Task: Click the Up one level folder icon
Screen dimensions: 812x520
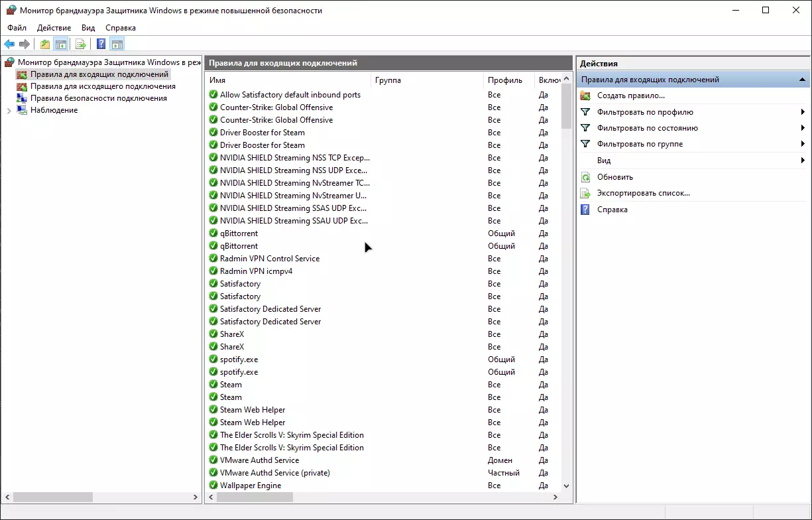Action: click(x=45, y=44)
